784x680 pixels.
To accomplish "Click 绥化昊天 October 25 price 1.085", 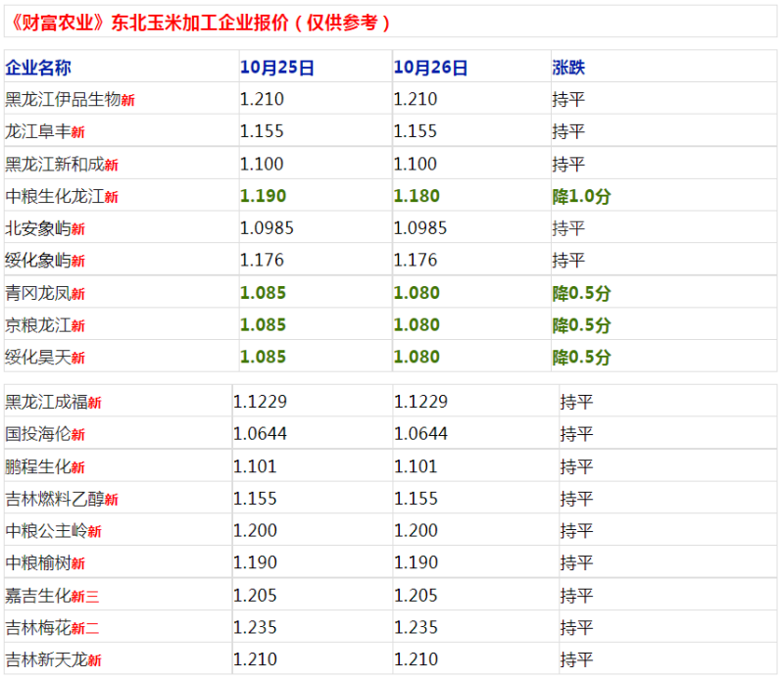I will coord(263,357).
